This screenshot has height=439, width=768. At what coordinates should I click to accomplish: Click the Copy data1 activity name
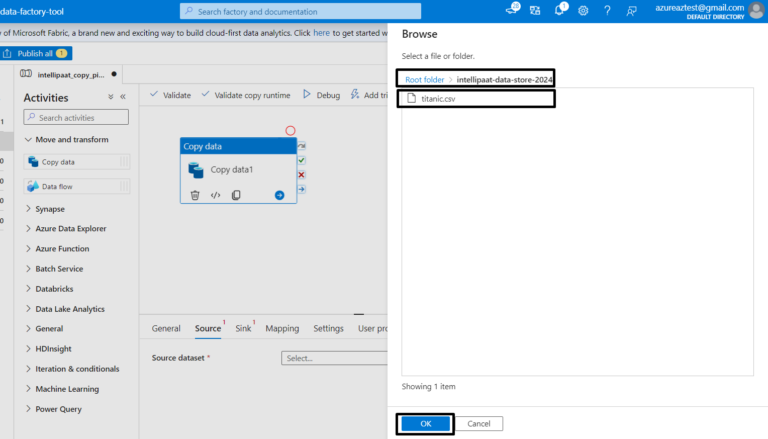click(x=232, y=170)
